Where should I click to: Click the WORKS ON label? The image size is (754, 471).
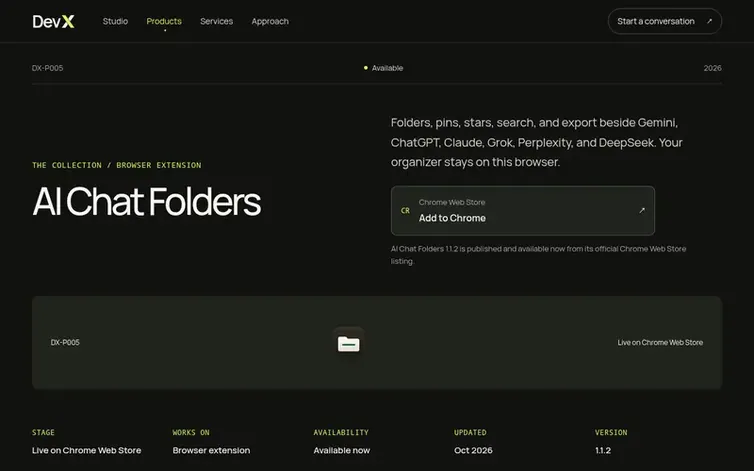click(191, 433)
